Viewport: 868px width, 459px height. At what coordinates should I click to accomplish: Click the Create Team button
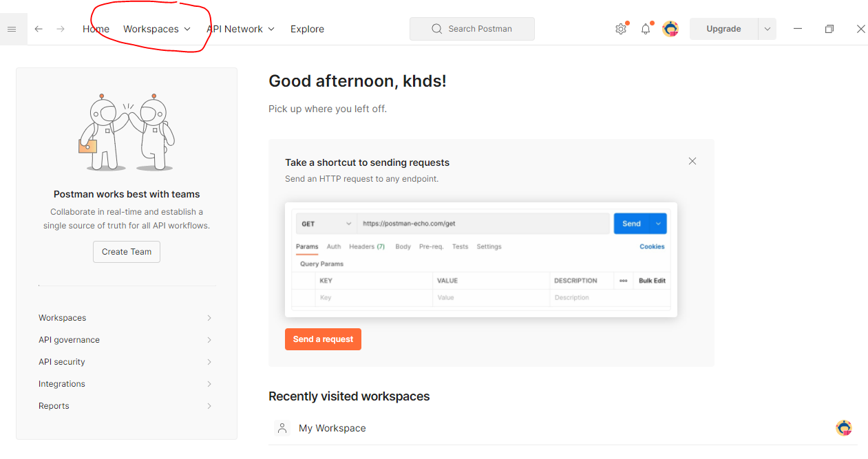(x=127, y=252)
